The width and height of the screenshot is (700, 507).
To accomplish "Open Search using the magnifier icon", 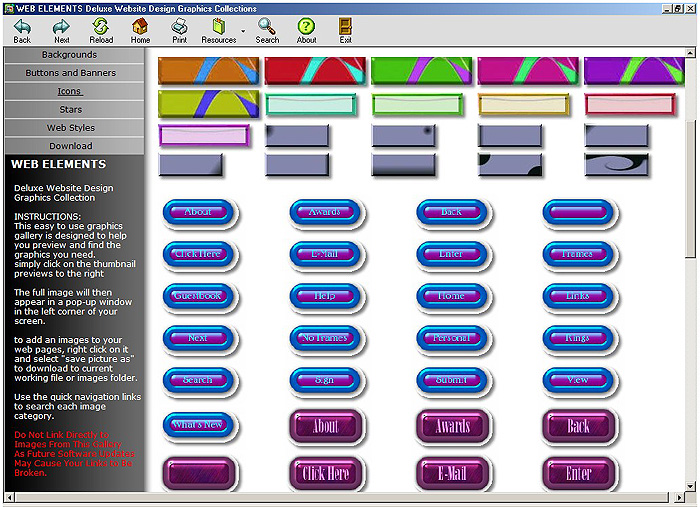I will pyautogui.click(x=267, y=31).
